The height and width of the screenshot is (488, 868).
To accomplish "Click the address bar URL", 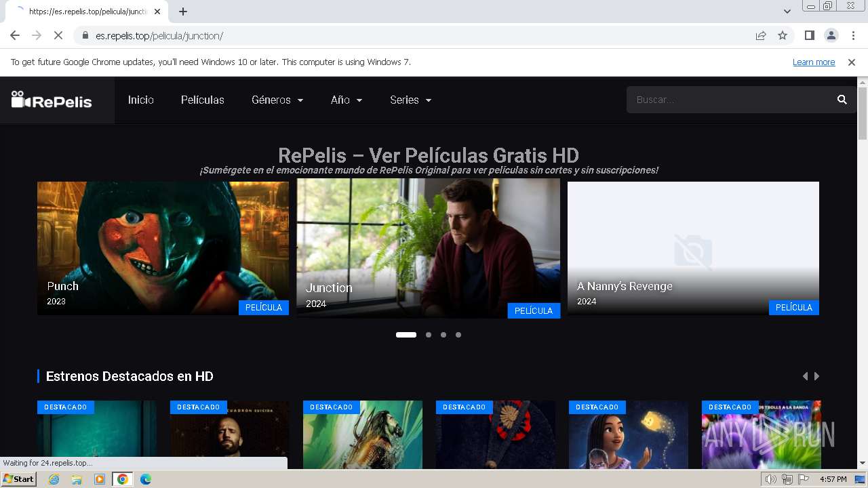I will point(159,36).
